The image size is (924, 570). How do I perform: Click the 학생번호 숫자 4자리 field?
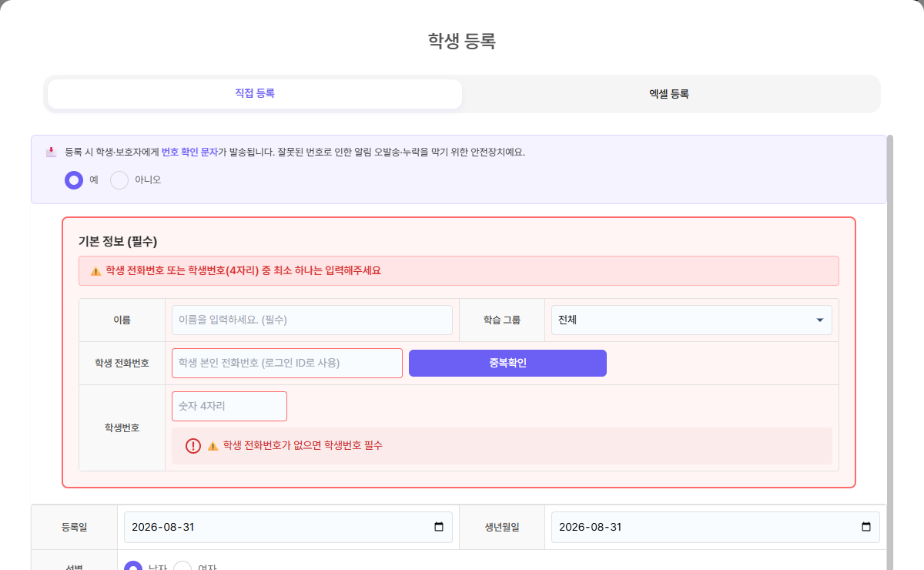click(229, 406)
